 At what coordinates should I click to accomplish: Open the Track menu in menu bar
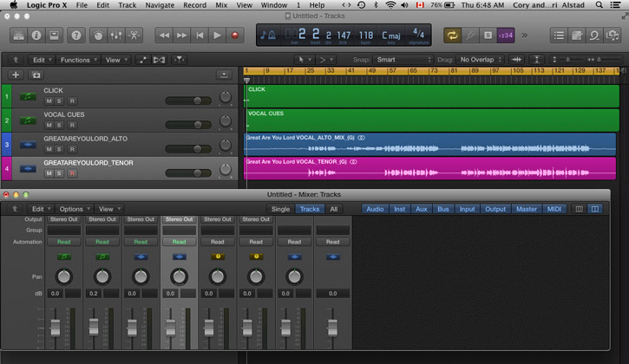point(128,5)
